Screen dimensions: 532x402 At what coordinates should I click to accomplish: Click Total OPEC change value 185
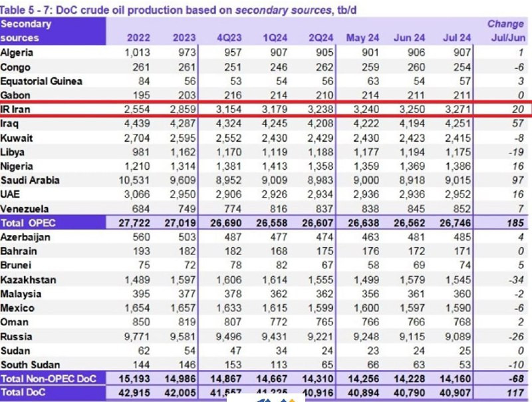coord(515,223)
